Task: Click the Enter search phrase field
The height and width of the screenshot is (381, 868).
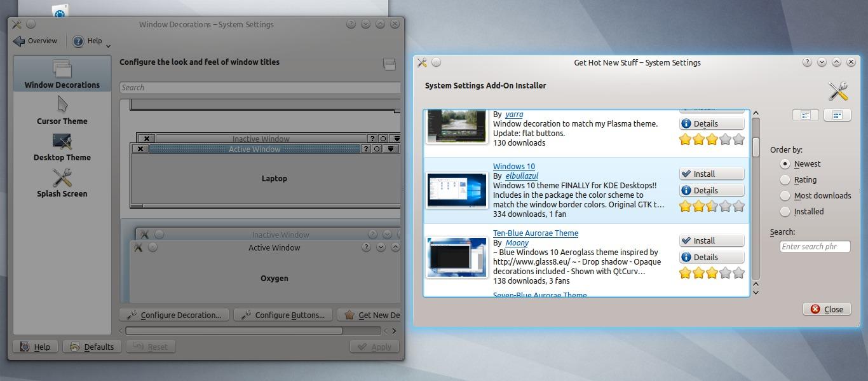Action: pos(815,246)
